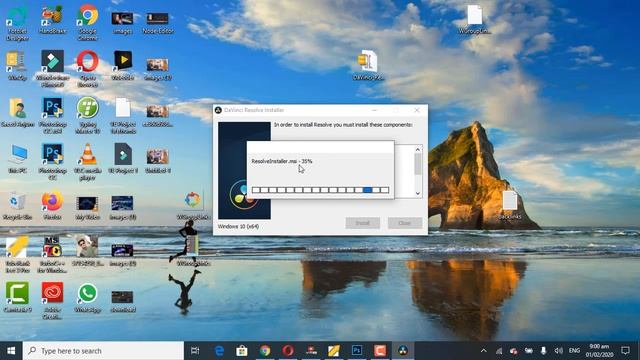Select the DaVinci Resolve zip file on desktop

367,65
